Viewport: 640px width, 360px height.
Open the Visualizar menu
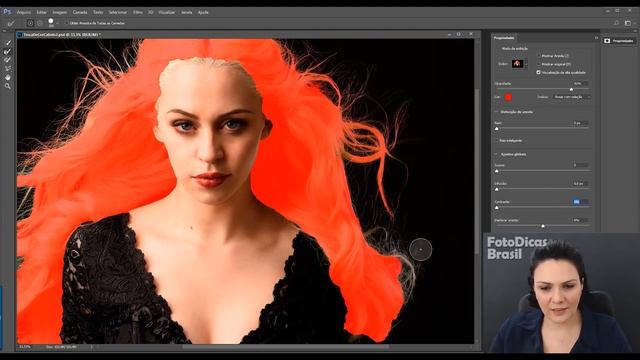click(x=167, y=12)
